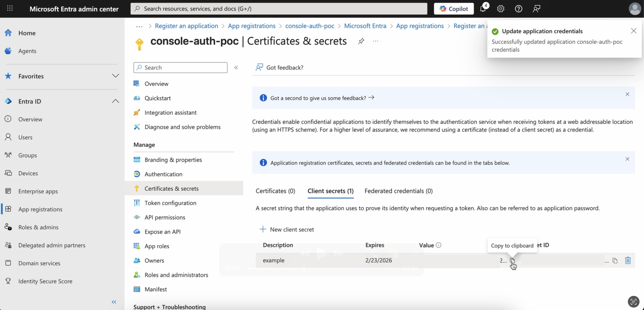The width and height of the screenshot is (644, 310).
Task: Open the notifications bell
Action: (483, 9)
